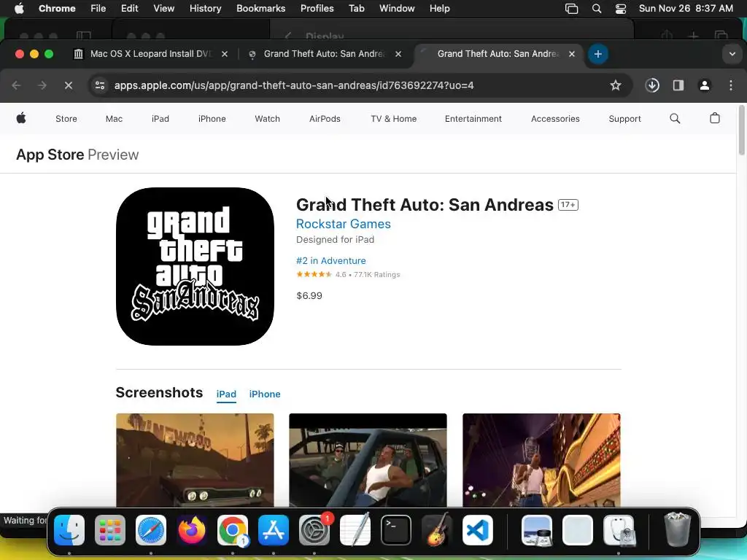The image size is (747, 560).
Task: Open the Vinewood sign screenshot thumbnail
Action: coord(195,460)
